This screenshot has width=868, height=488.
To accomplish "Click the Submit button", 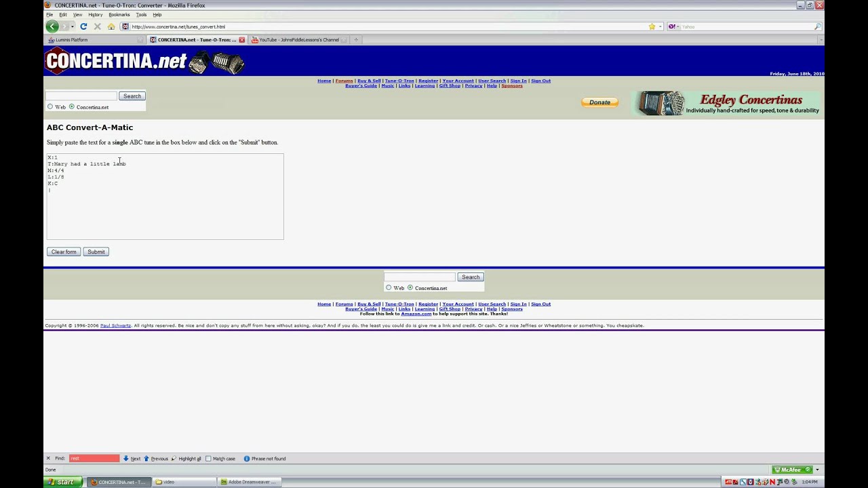I will (x=96, y=252).
